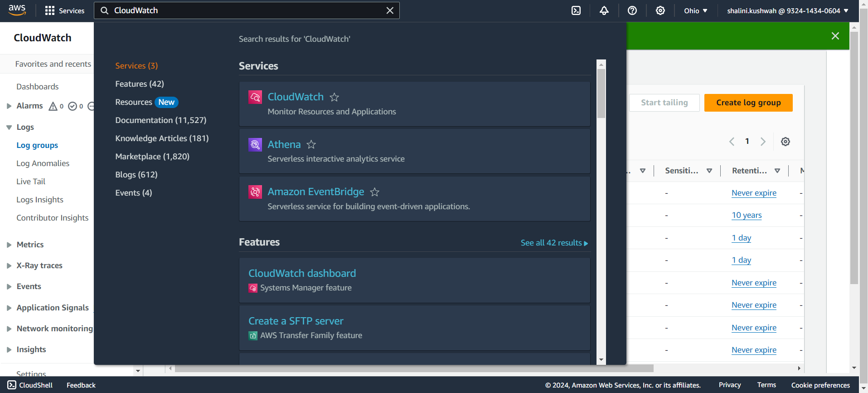
Task: Collapse the Logs section in sidebar
Action: click(9, 128)
